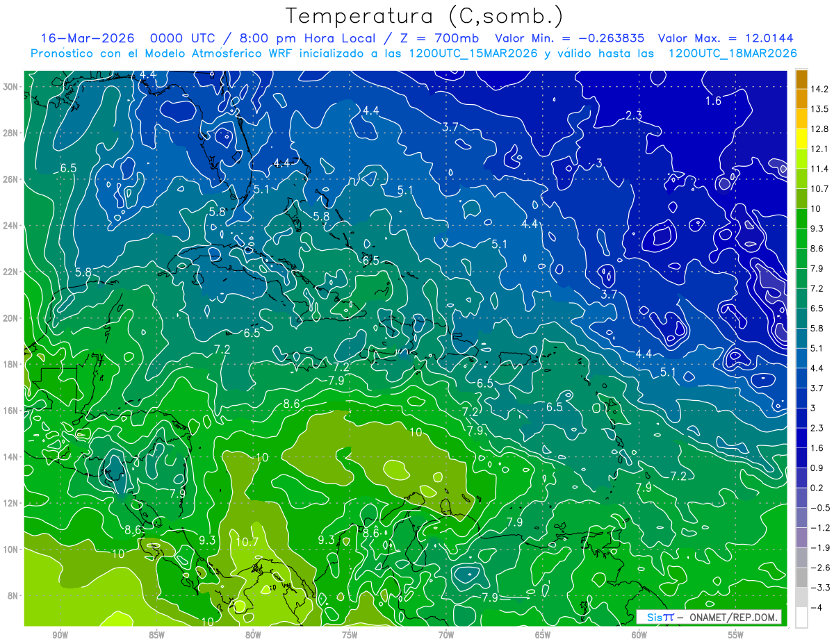Click the "12N" latitude axis label

coord(11,503)
